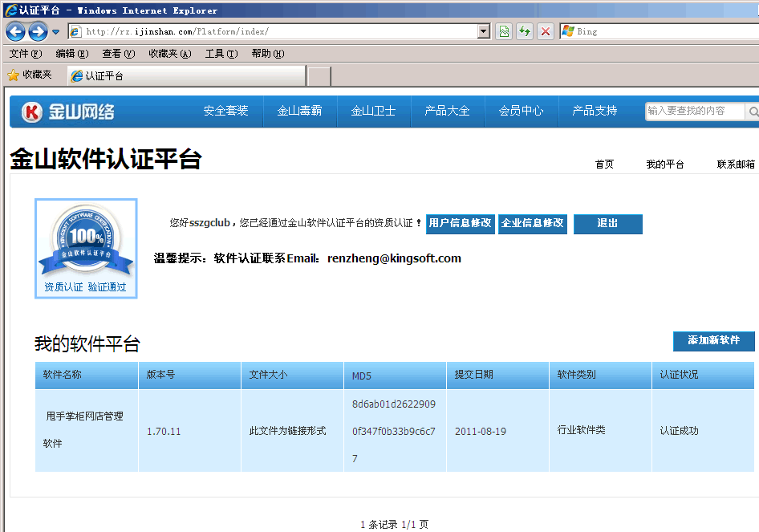This screenshot has height=532, width=759.
Task: Open the 查看 menu
Action: pos(119,53)
